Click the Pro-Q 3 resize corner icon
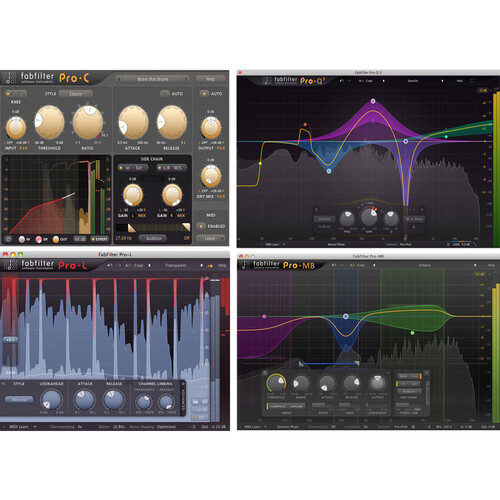Viewport: 500px width, 500px height. (x=476, y=244)
